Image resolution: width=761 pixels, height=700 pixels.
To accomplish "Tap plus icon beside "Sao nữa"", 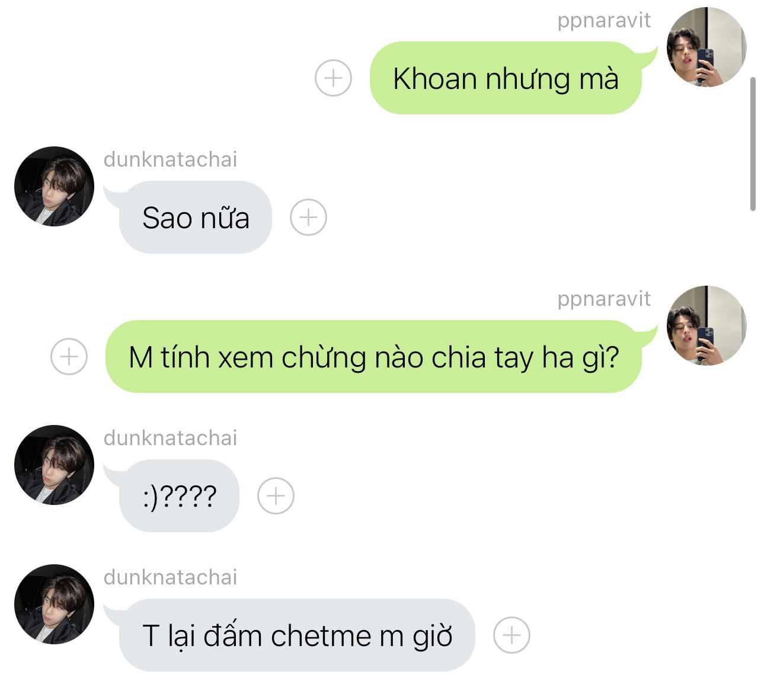I will 308,217.
